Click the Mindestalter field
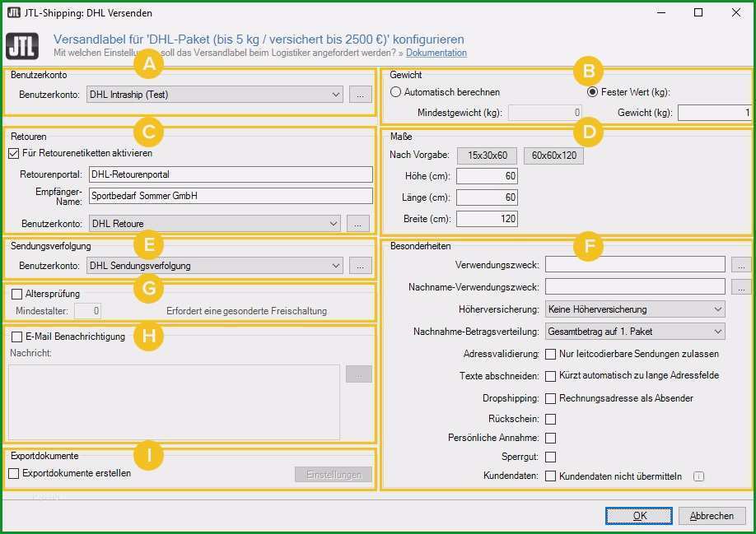This screenshot has height=534, width=756. 88,311
